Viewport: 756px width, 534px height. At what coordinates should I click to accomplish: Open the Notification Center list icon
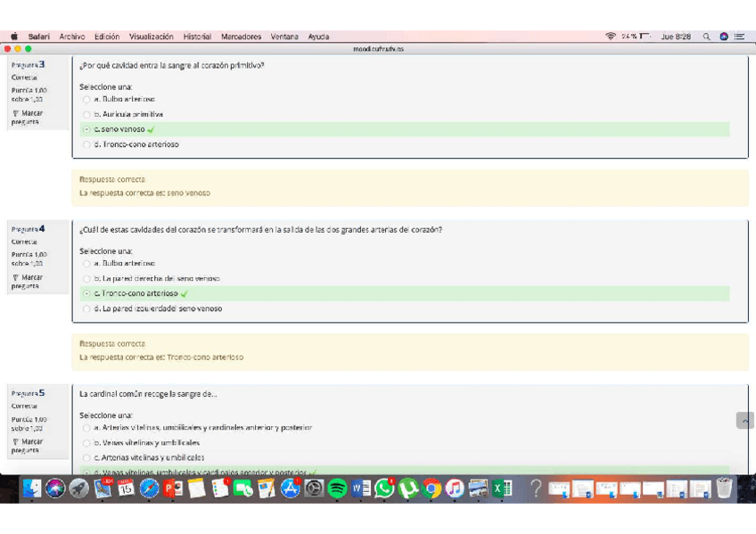739,37
